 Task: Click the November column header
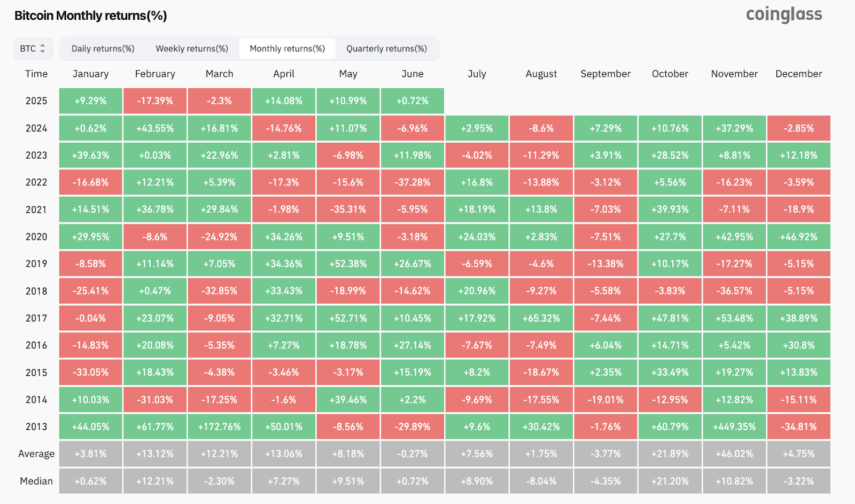pos(734,74)
